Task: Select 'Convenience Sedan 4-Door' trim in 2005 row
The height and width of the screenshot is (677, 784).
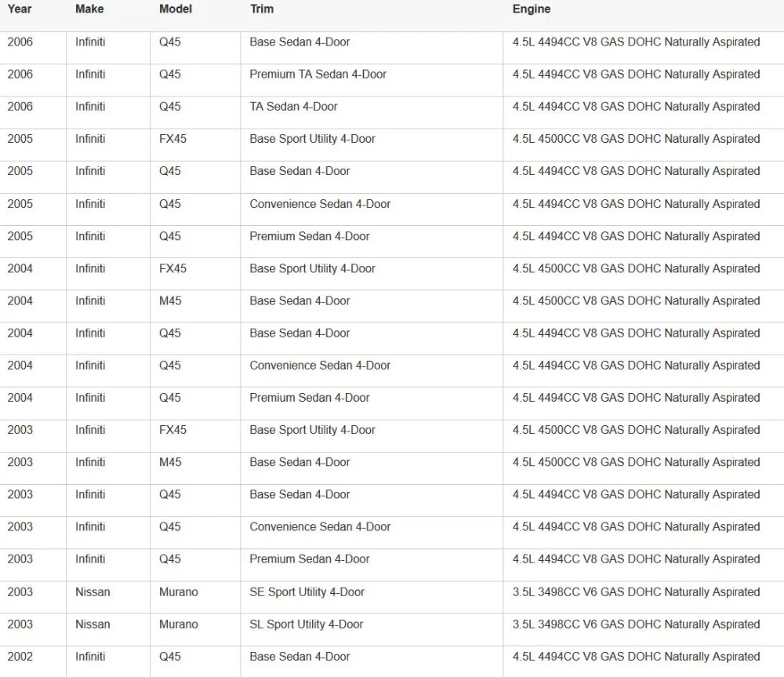Action: coord(320,204)
